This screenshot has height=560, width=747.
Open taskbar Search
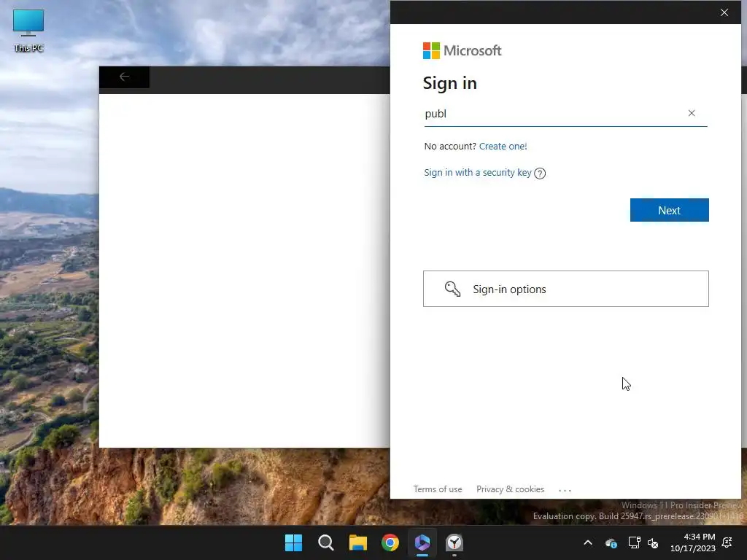point(326,542)
